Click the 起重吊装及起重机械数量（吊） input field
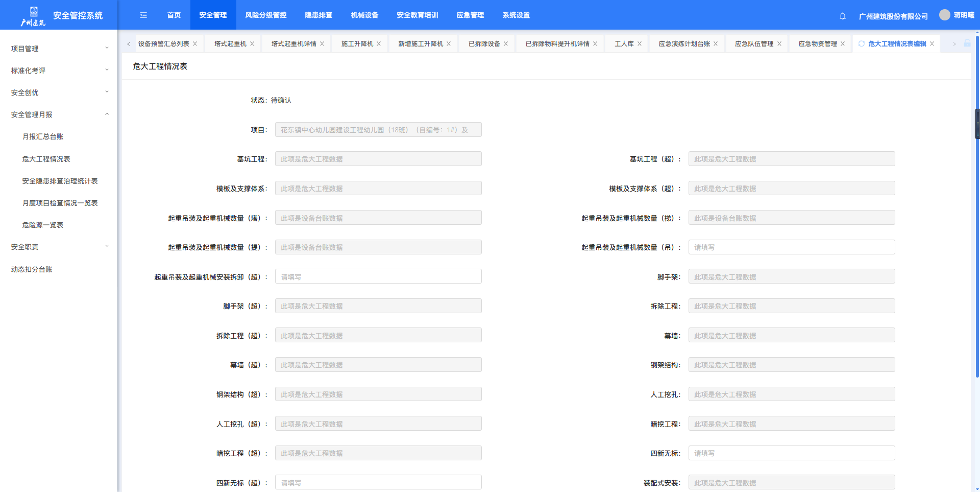 tap(791, 247)
